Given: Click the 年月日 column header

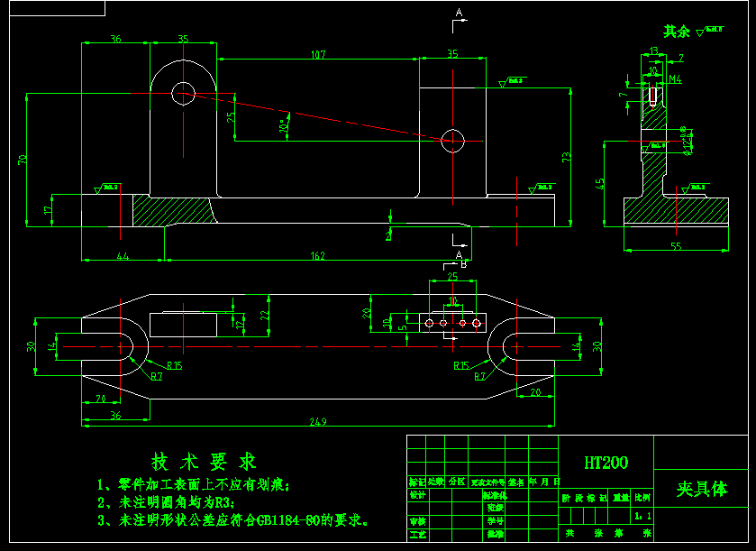Looking at the screenshot, I should pyautogui.click(x=544, y=482).
